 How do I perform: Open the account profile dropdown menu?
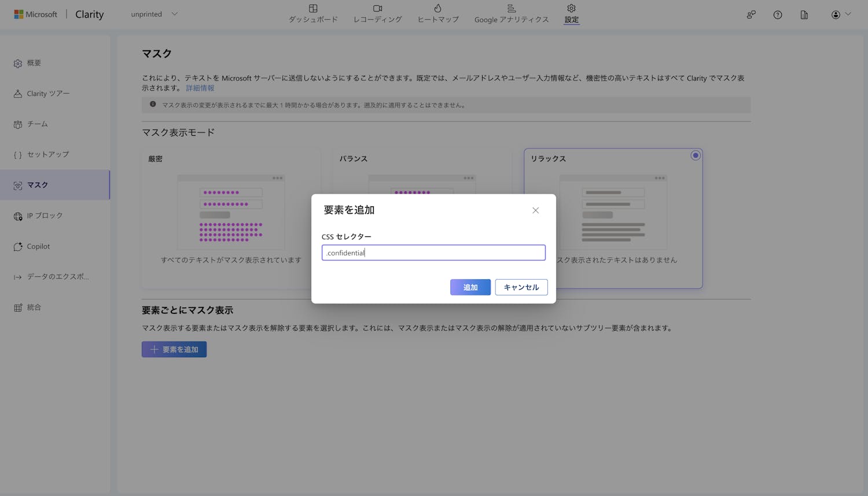(840, 15)
